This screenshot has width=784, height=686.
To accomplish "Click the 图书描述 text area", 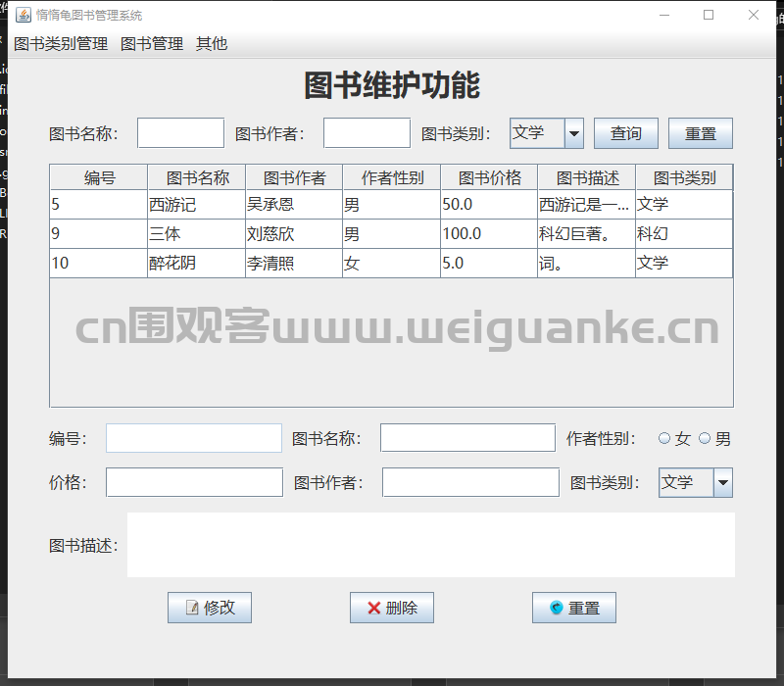I will pyautogui.click(x=431, y=545).
